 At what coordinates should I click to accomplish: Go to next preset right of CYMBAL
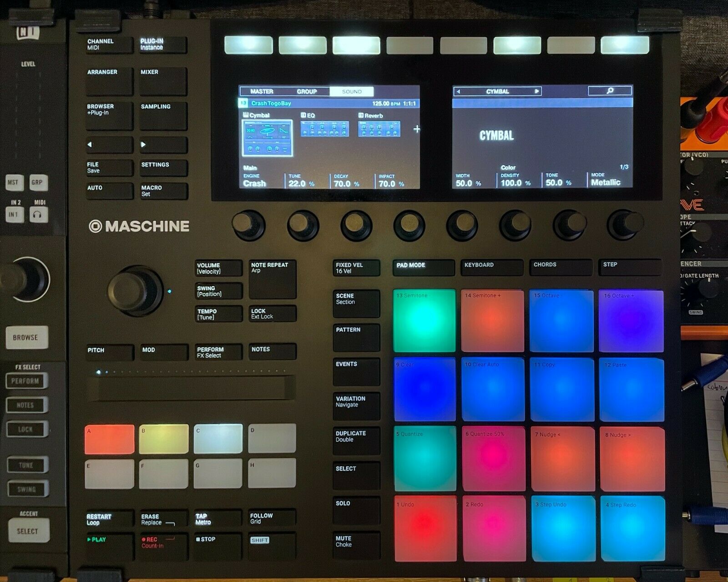537,91
